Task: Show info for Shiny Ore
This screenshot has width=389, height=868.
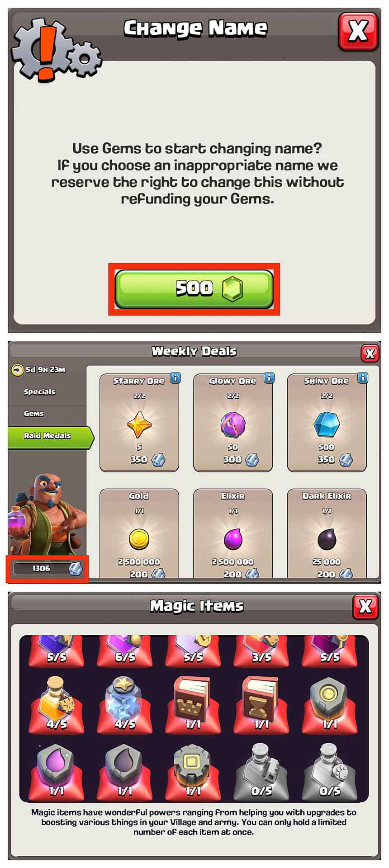Action: tap(363, 377)
